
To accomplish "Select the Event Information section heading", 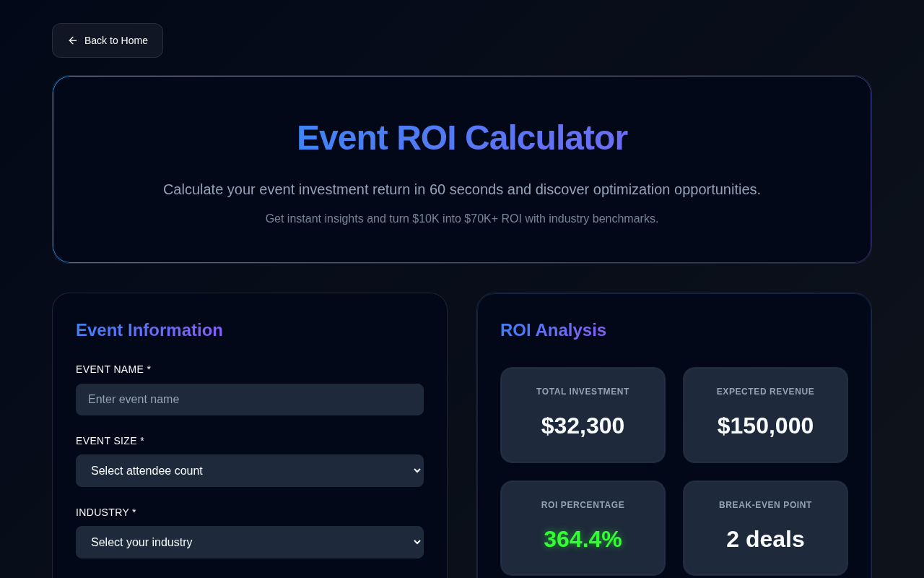I will click(149, 330).
